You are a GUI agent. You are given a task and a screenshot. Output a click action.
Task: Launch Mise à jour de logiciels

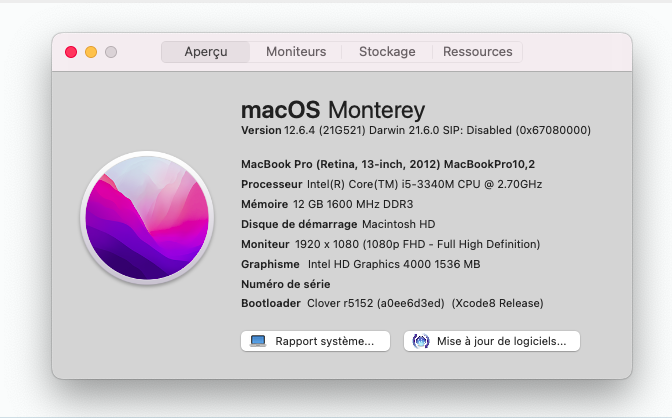click(492, 341)
